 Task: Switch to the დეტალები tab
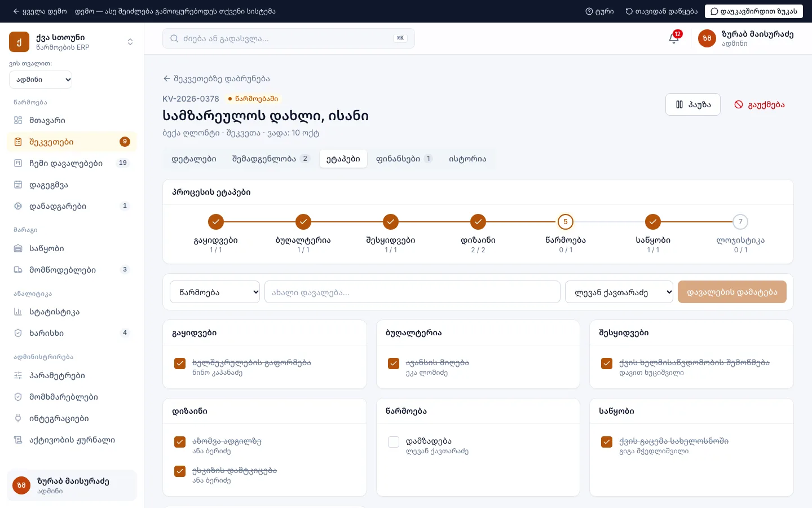click(194, 159)
